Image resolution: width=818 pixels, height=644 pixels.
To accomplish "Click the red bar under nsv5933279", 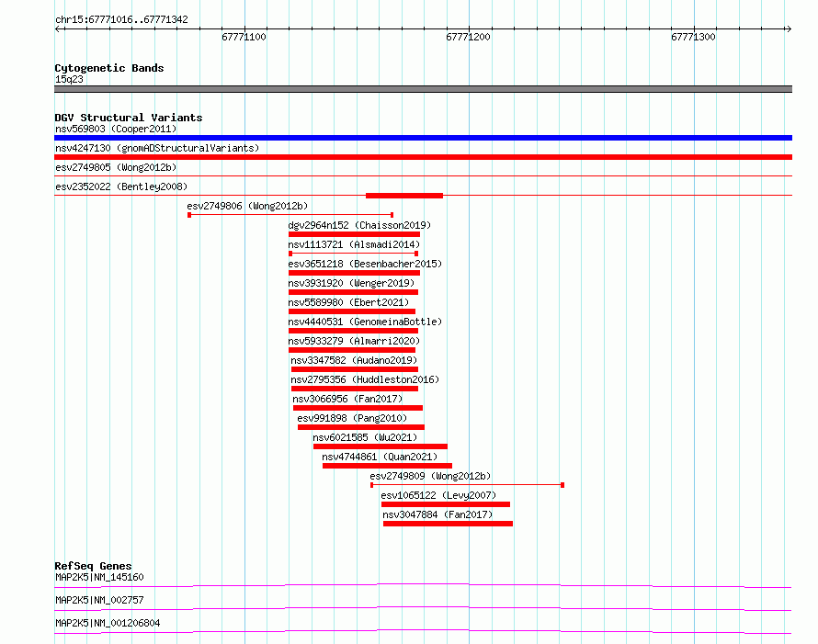I will (x=352, y=350).
